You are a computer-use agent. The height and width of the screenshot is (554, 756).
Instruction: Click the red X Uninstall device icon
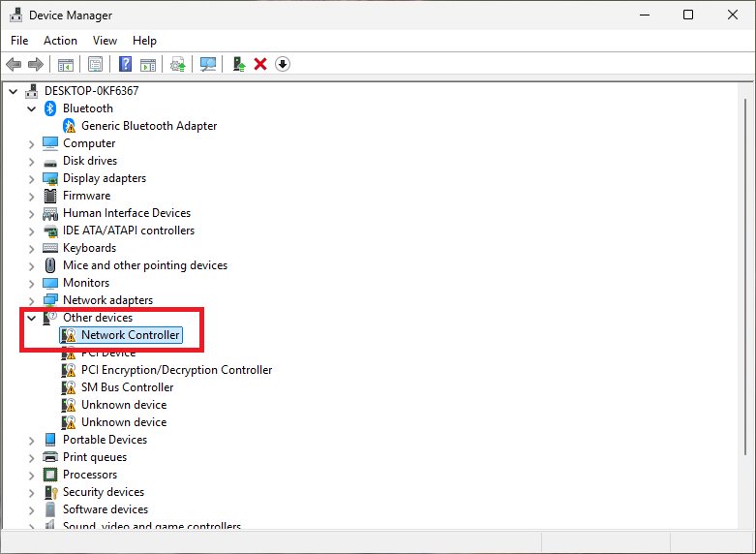pos(260,64)
